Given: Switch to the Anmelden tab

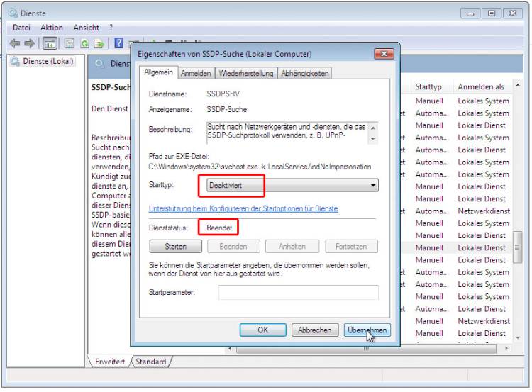Looking at the screenshot, I should click(x=196, y=73).
